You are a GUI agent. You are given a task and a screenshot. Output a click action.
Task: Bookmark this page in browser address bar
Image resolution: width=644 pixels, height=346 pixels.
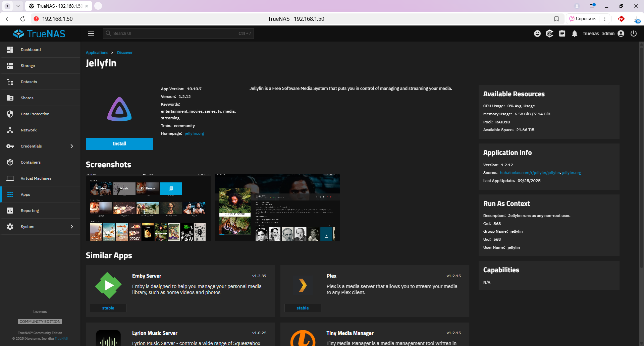click(556, 19)
